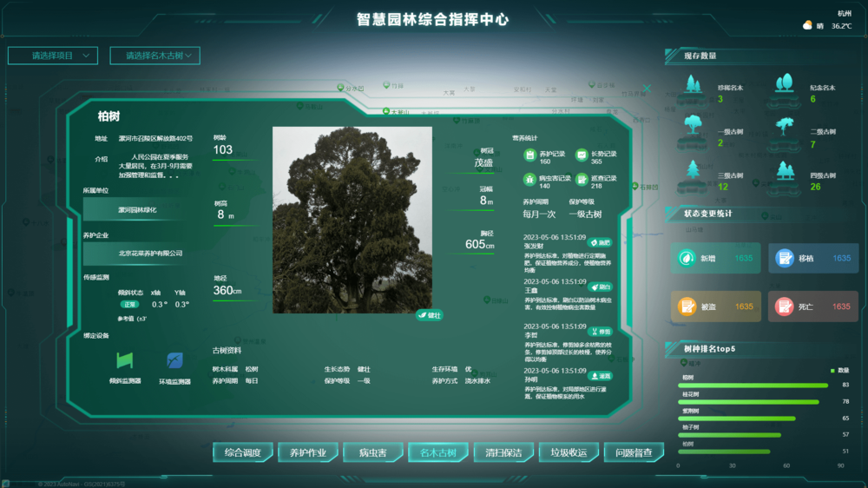Click the 灌溉 tag on 孙明's record
This screenshot has width=868, height=488.
pos(600,376)
